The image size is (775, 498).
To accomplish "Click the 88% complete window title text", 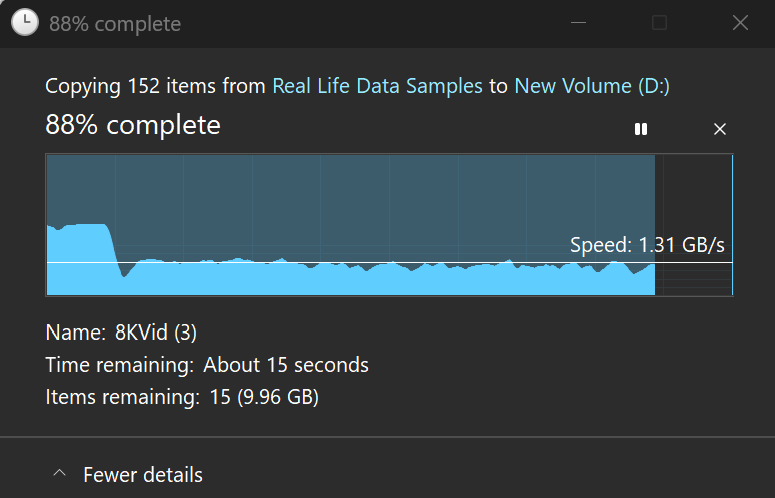I will point(115,23).
